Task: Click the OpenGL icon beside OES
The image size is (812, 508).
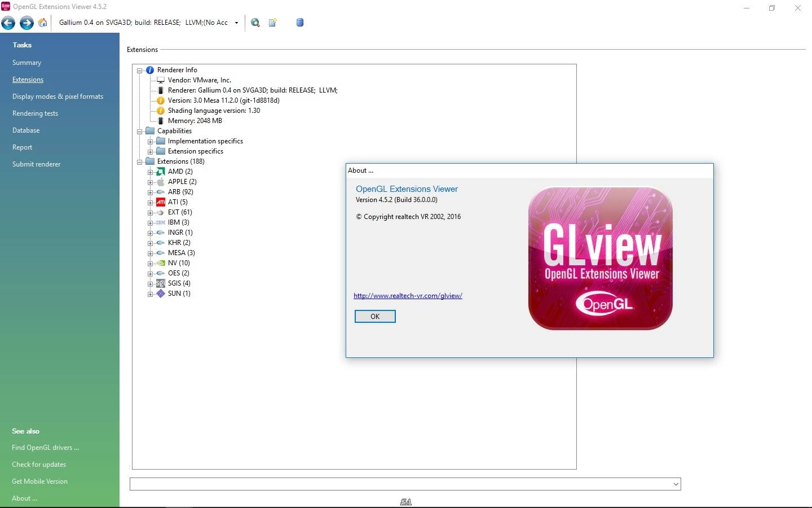Action: pyautogui.click(x=161, y=273)
